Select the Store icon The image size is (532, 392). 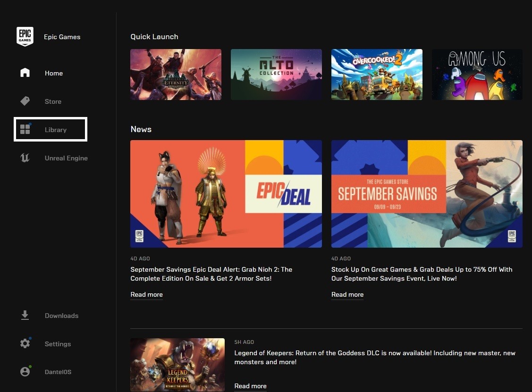[25, 101]
